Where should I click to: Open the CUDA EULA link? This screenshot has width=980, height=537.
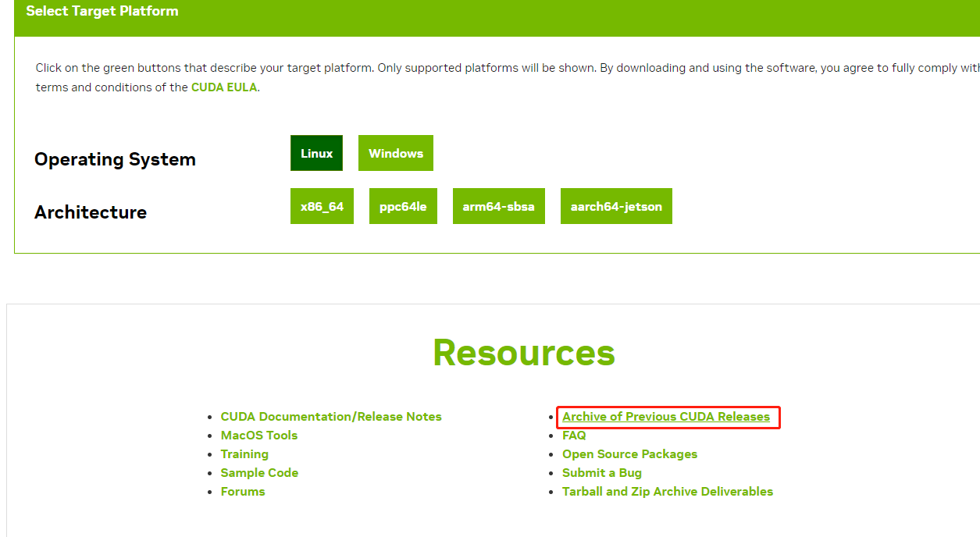coord(224,87)
